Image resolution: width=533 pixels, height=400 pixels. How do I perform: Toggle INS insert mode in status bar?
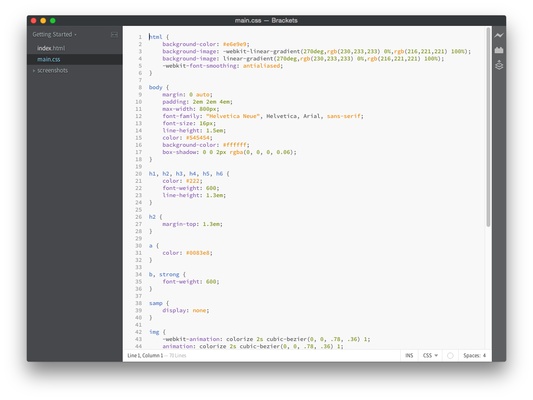pos(409,355)
